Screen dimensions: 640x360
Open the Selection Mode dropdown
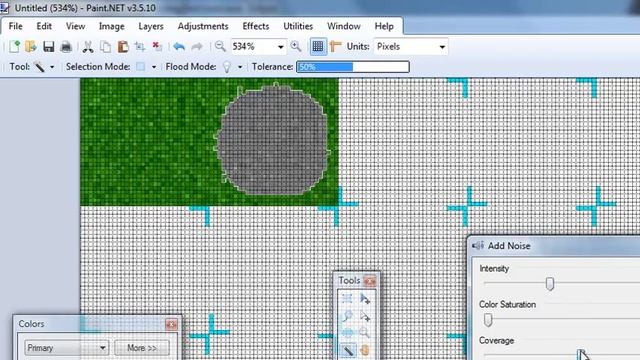click(153, 67)
